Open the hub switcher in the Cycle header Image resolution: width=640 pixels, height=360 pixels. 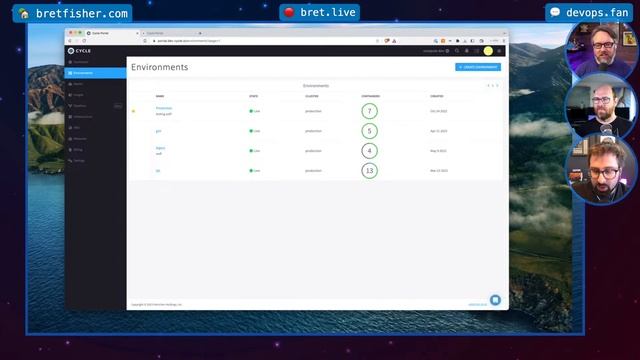pyautogui.click(x=436, y=51)
